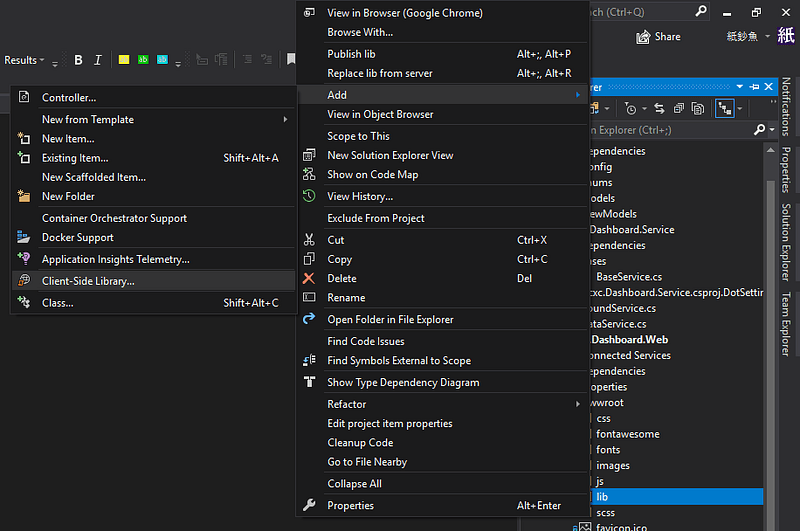This screenshot has width=800, height=531.
Task: Click the View History clock icon
Action: 309,196
